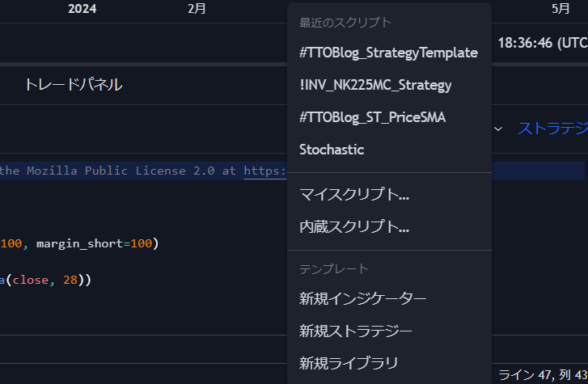Open the ストラテジー tester link

tap(552, 129)
